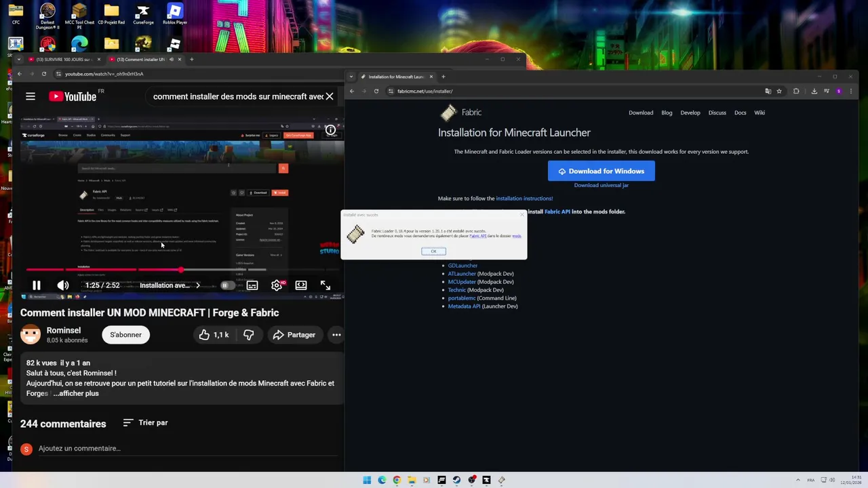The height and width of the screenshot is (488, 868).
Task: Open the browser extensions puzzle icon
Action: [x=796, y=91]
